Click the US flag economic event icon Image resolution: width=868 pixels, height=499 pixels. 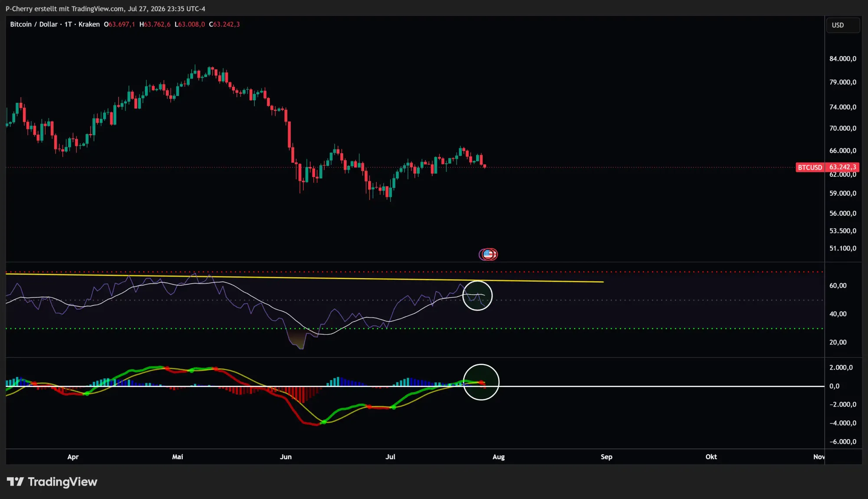click(x=488, y=254)
